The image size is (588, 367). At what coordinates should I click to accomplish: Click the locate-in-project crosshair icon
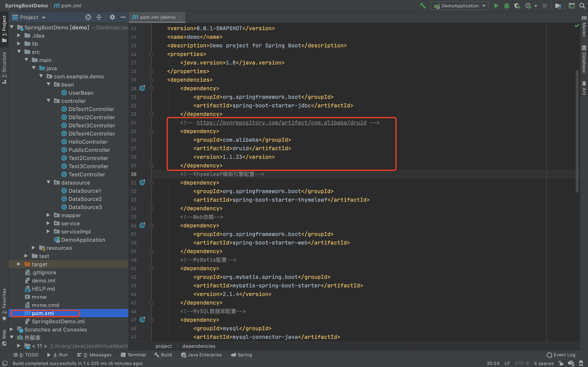pos(88,17)
